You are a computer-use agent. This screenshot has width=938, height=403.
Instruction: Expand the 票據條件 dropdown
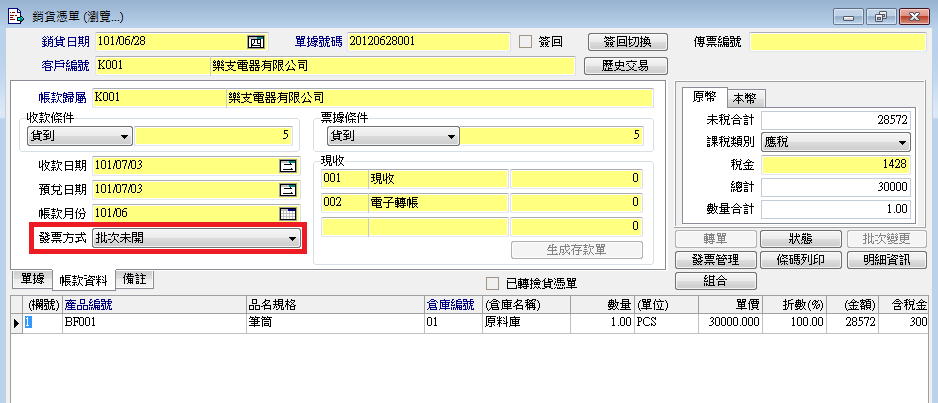click(453, 136)
